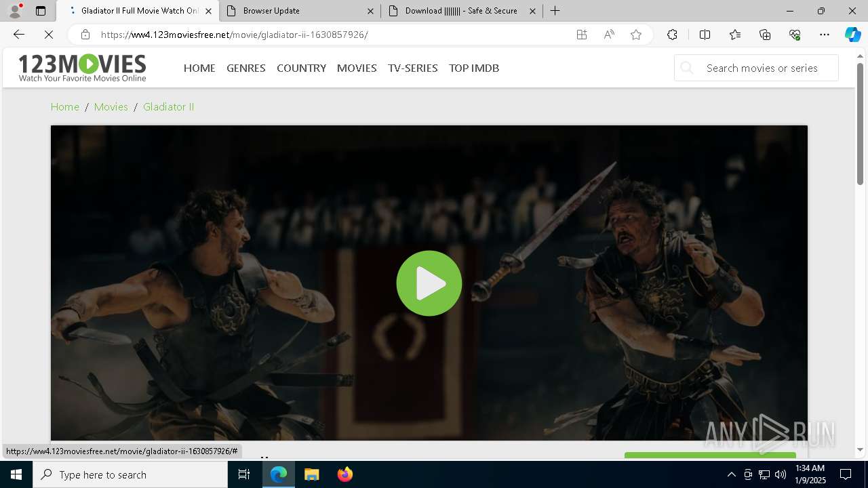Open the volume control icon
The image size is (868, 488).
point(781,474)
